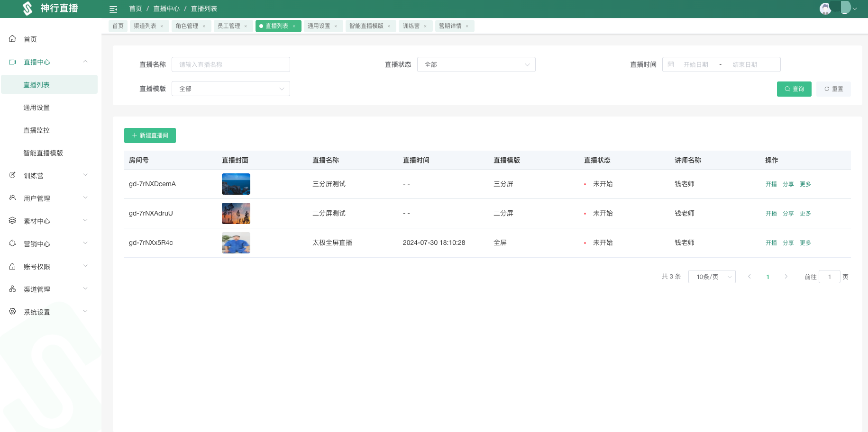The image size is (868, 432).
Task: Click the 营销中心 icon in sidebar
Action: point(12,243)
